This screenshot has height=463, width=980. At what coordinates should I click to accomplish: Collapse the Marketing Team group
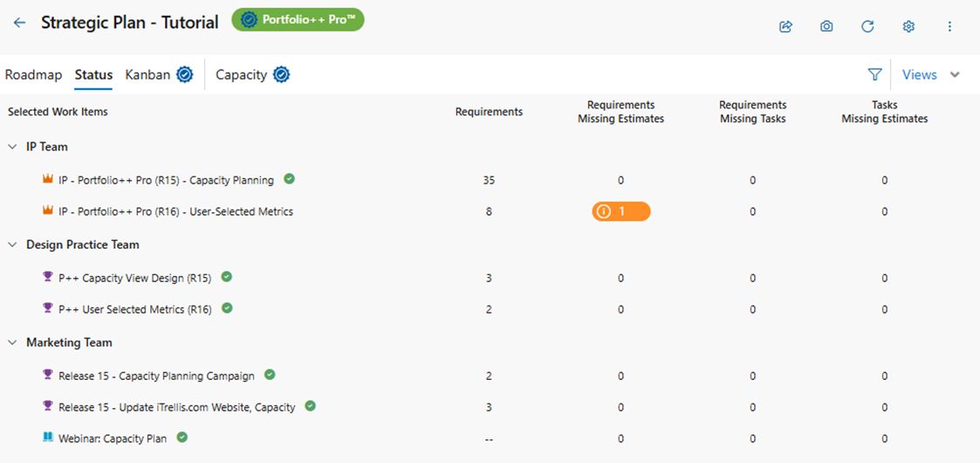coord(12,342)
